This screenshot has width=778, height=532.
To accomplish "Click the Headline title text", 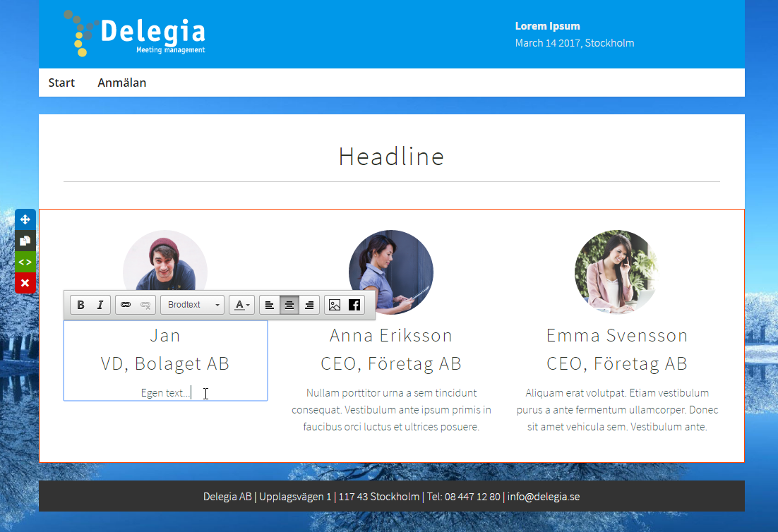I will pyautogui.click(x=392, y=157).
